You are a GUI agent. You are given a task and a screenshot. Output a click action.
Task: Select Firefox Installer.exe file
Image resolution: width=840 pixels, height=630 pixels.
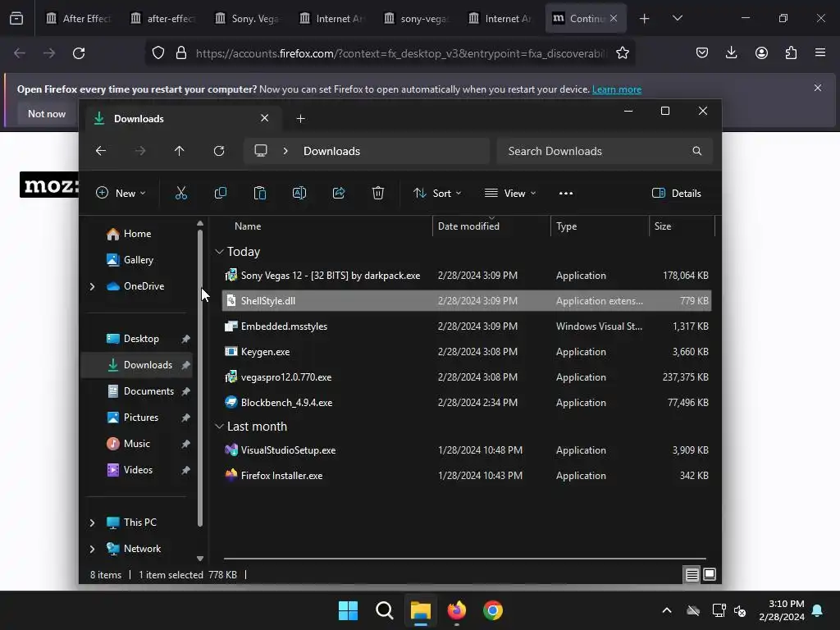tap(466, 476)
